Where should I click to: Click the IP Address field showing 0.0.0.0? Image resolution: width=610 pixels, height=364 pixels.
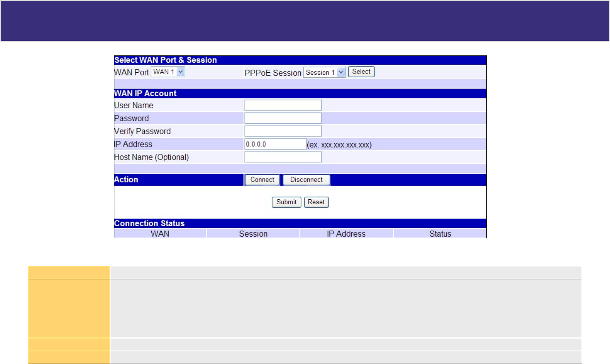[275, 144]
